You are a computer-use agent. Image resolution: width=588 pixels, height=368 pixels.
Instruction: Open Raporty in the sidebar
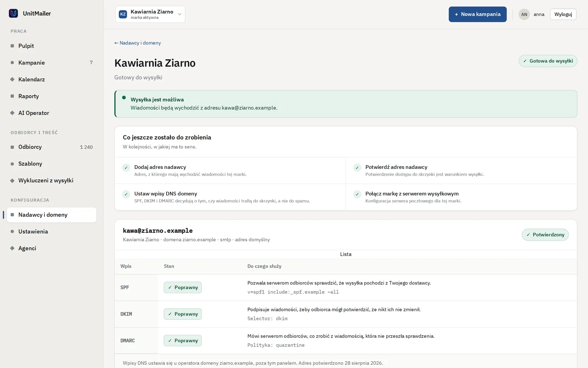coord(51,96)
